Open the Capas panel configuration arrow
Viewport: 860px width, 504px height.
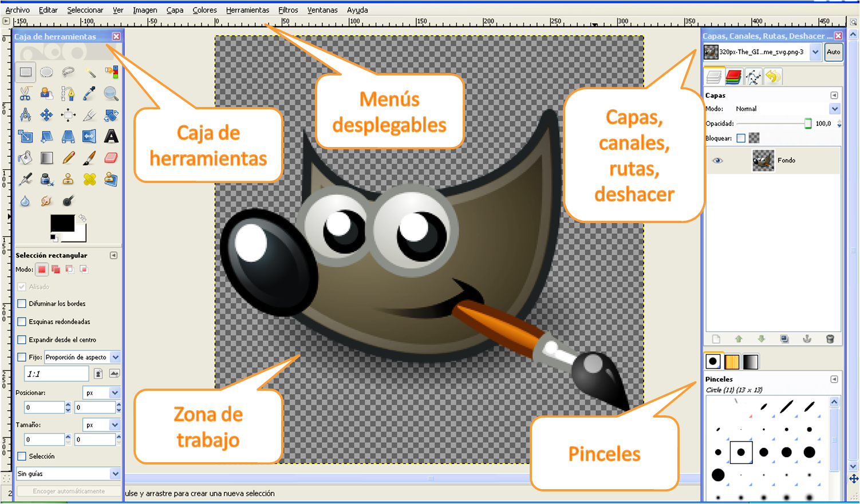[834, 95]
